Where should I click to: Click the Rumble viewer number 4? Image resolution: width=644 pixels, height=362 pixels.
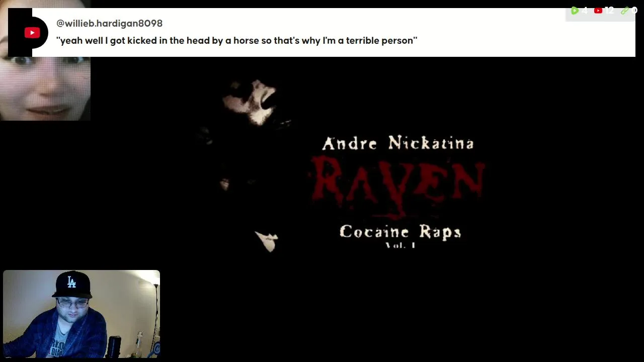pos(585,11)
